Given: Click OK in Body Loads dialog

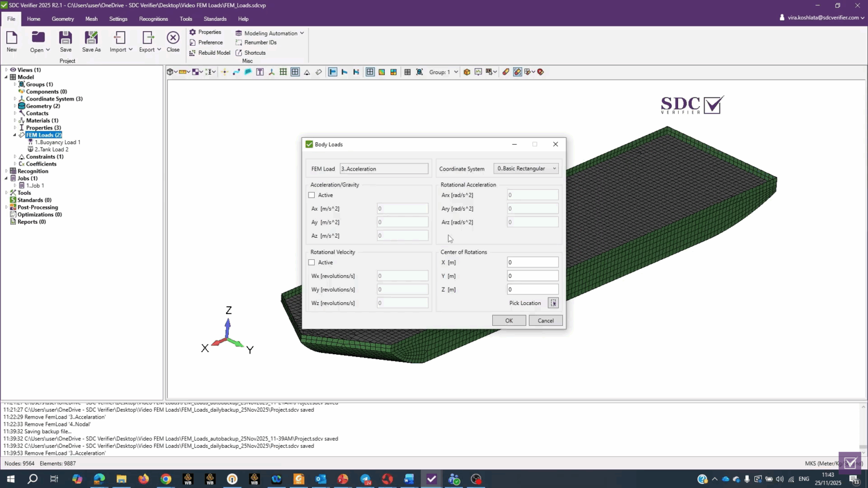Looking at the screenshot, I should point(509,320).
